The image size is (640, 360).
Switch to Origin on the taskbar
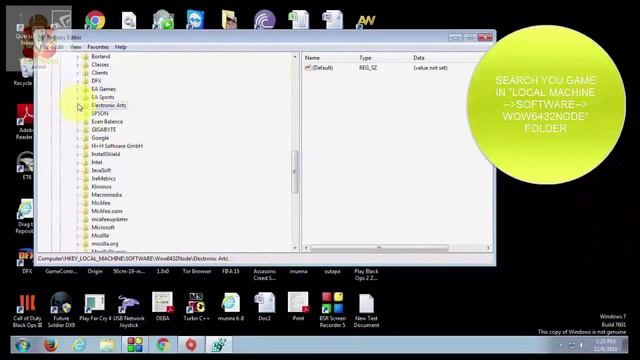point(191,345)
